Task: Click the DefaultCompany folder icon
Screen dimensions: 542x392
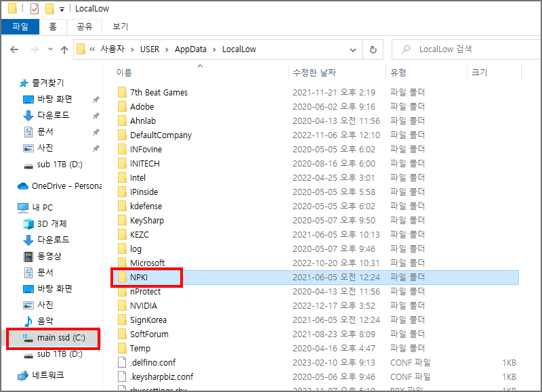Action: 122,135
